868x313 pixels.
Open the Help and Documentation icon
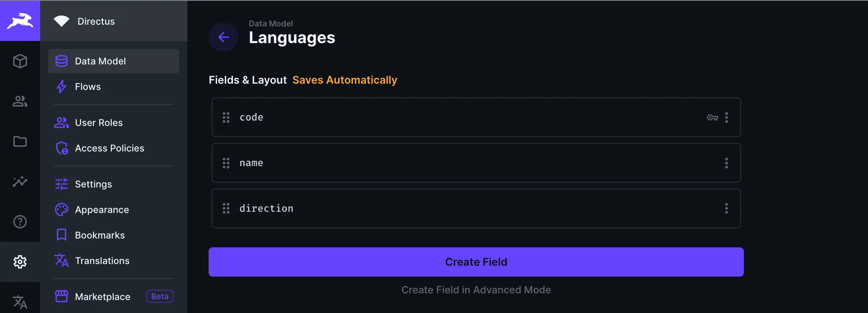click(x=20, y=222)
